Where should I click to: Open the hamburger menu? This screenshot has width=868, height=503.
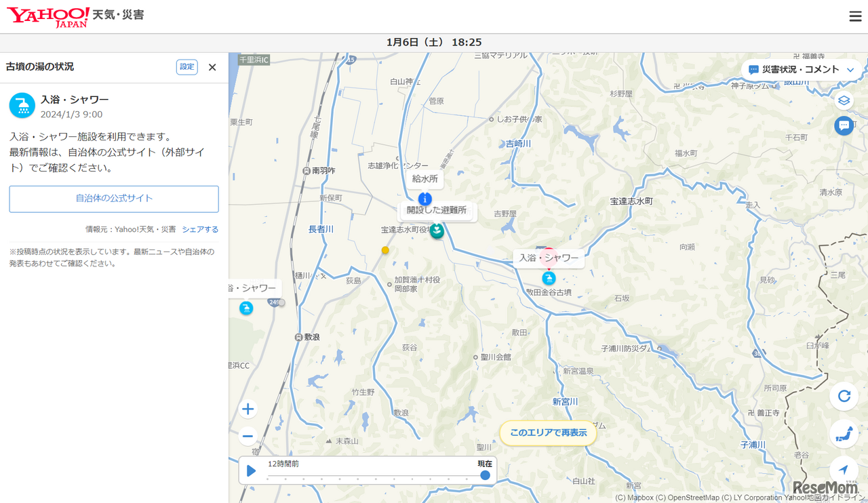click(x=855, y=17)
